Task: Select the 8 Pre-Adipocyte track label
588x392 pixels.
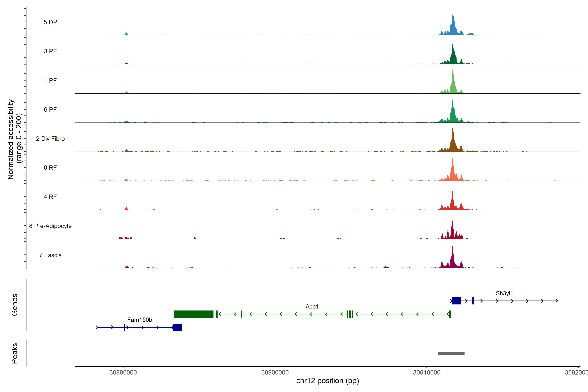Action: click(x=50, y=226)
